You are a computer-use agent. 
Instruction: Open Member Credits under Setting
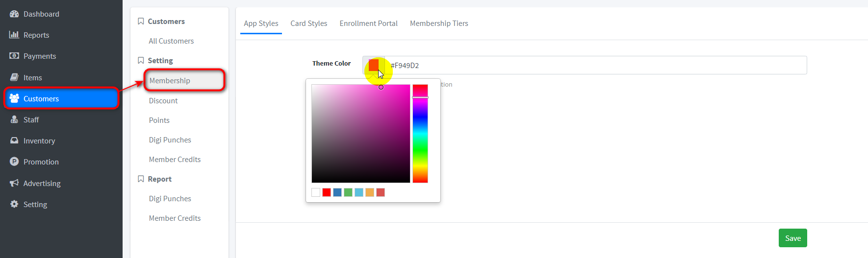[x=175, y=159]
